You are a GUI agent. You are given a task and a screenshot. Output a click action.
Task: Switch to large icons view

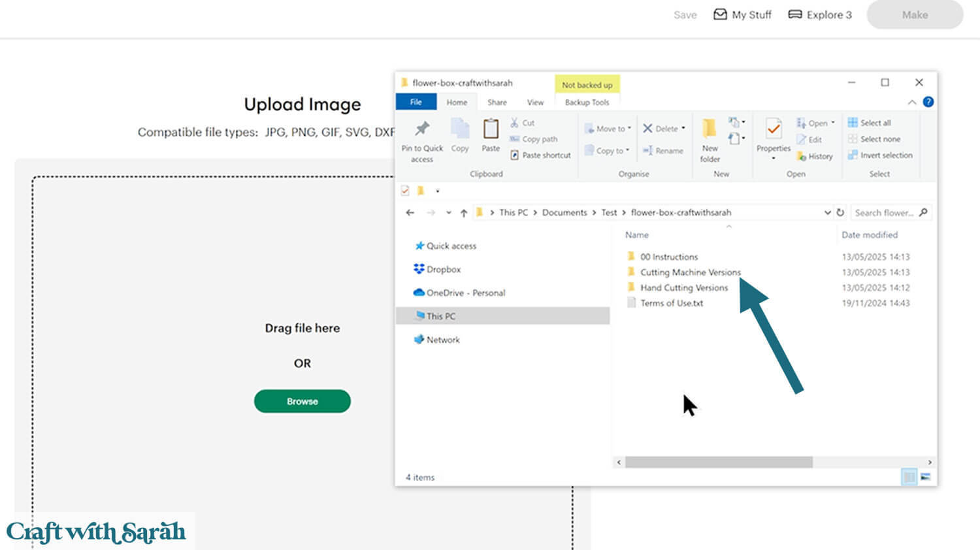[x=926, y=477]
